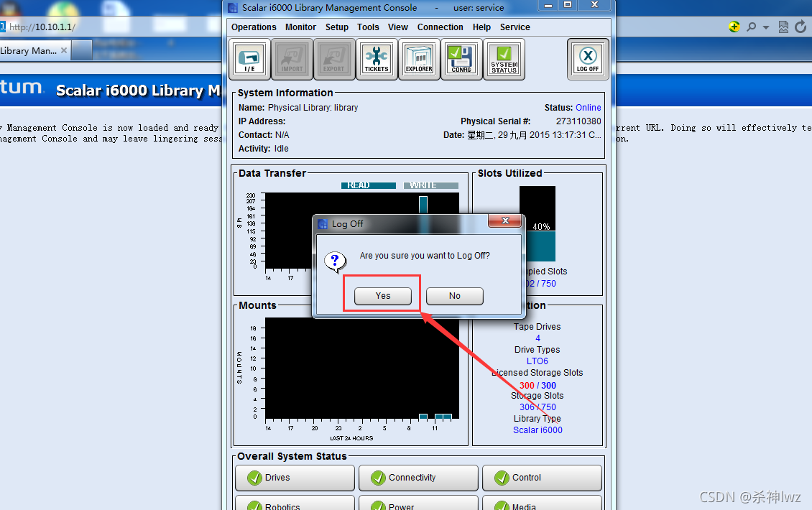The image size is (812, 510).
Task: Open the Tools menu
Action: [x=368, y=27]
